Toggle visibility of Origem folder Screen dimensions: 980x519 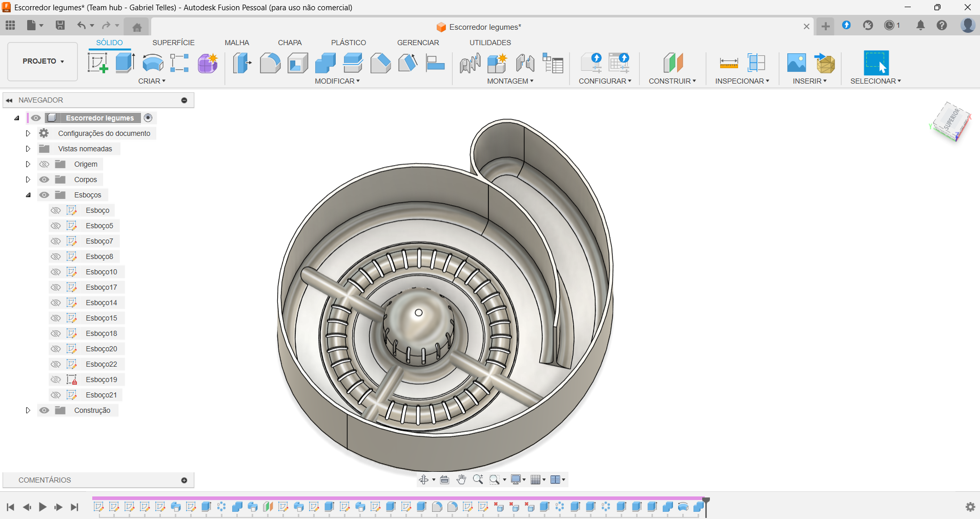click(x=45, y=164)
